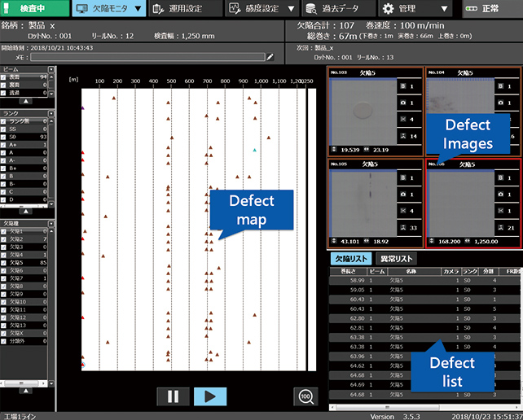The width and height of the screenshot is (523, 420).
Task: Select the defect list row at 58.99
Action: [425, 281]
